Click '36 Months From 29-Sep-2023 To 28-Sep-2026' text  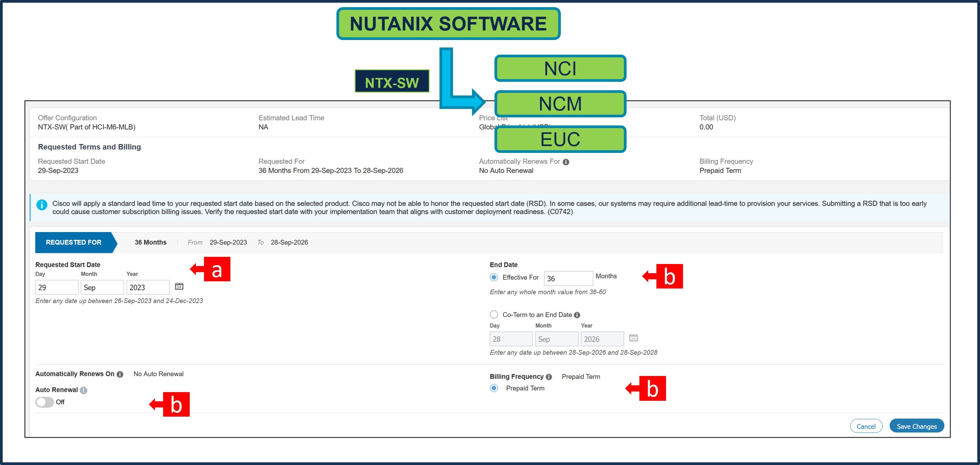(x=330, y=170)
